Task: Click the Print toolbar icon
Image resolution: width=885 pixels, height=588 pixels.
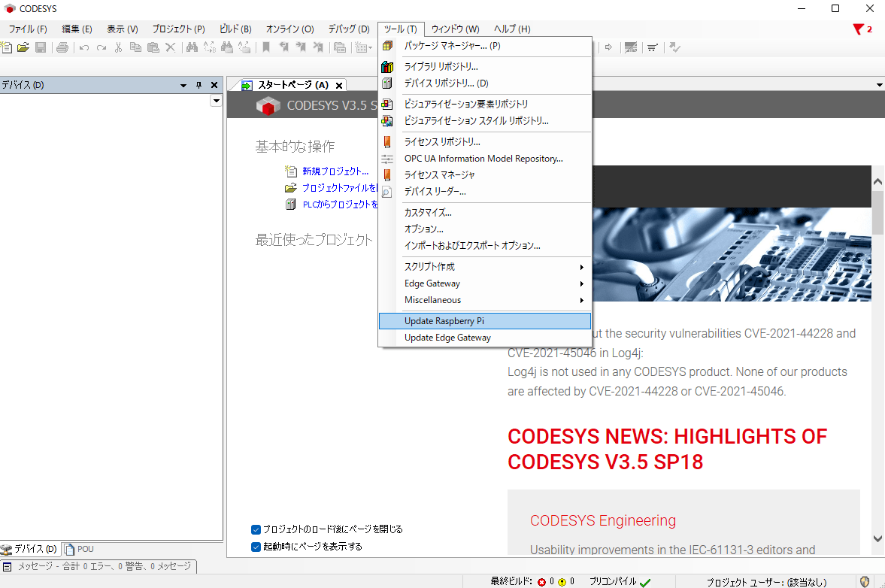Action: [x=62, y=47]
